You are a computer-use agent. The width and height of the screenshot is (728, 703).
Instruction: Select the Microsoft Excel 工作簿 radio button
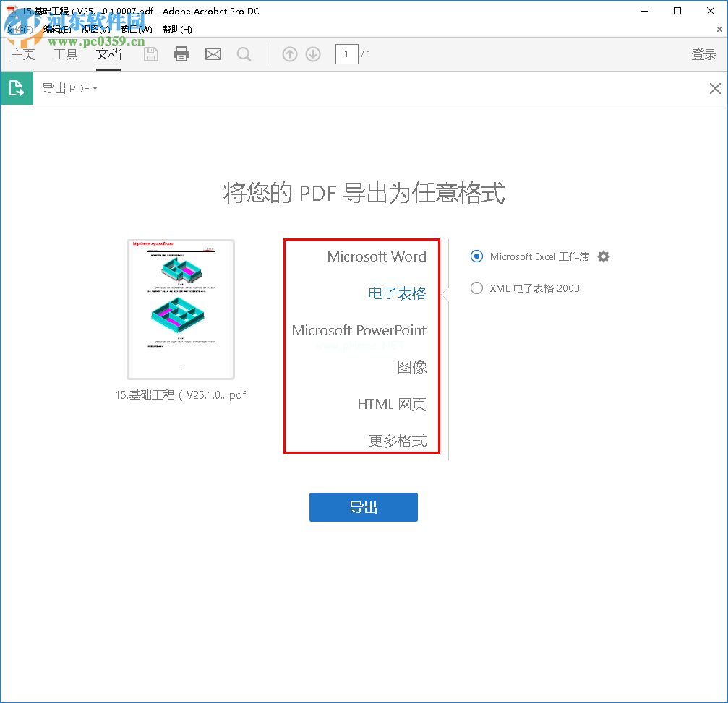coord(476,256)
